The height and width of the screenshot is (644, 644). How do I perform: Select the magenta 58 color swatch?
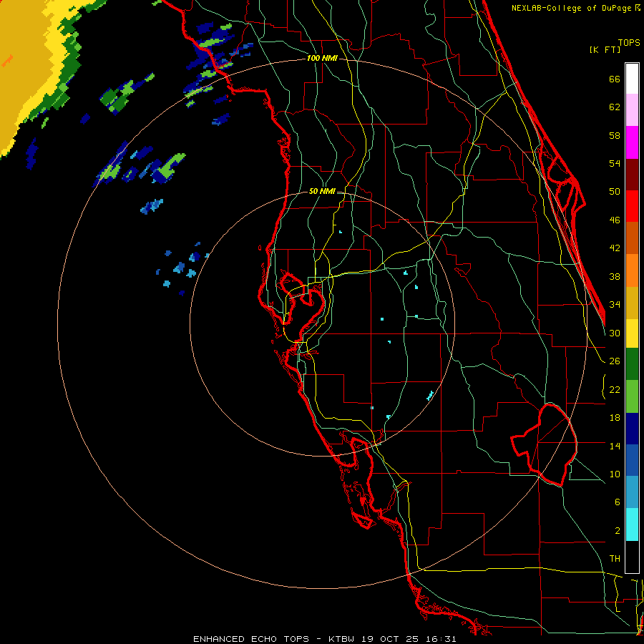click(632, 142)
